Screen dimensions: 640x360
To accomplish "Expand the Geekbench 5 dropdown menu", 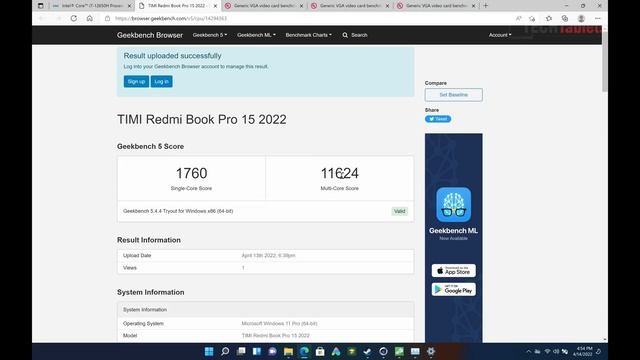I will [210, 35].
